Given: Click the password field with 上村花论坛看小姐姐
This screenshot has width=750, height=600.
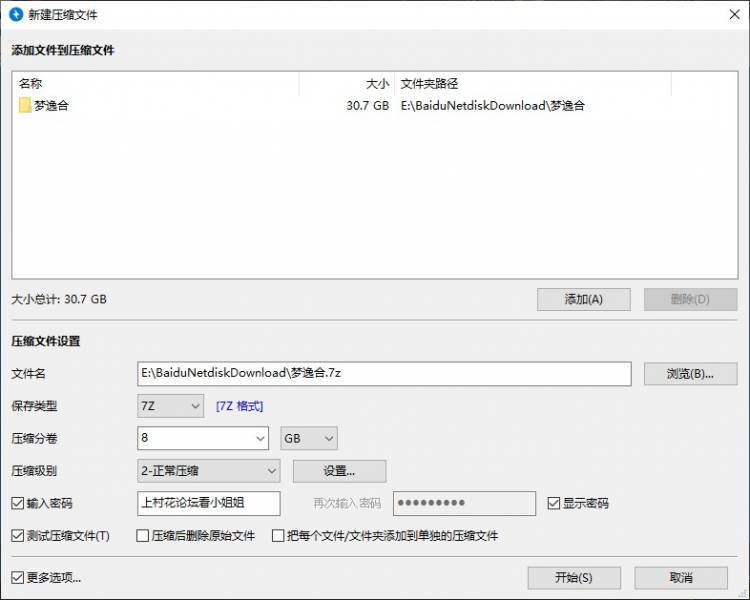Looking at the screenshot, I should (x=209, y=503).
